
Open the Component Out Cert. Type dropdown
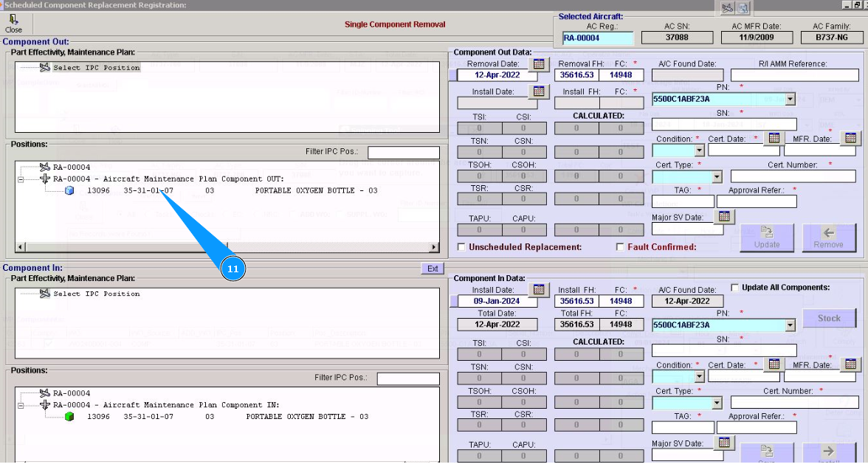[717, 177]
